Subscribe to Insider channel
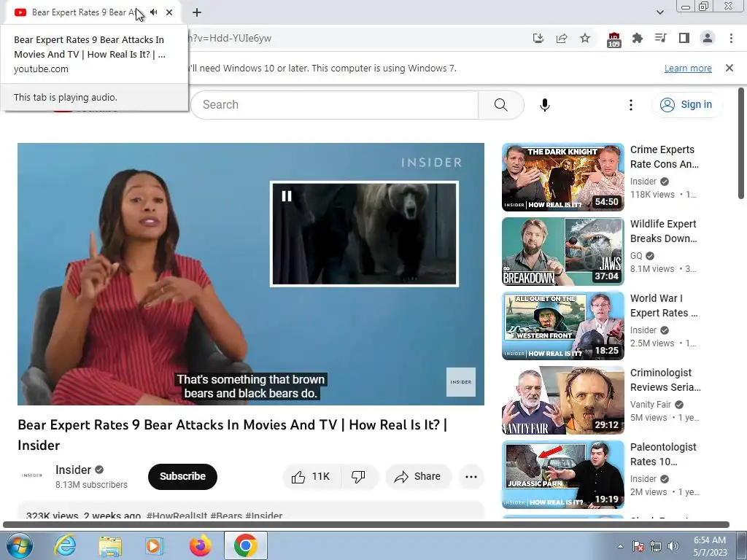Image resolution: width=747 pixels, height=560 pixels. [182, 476]
